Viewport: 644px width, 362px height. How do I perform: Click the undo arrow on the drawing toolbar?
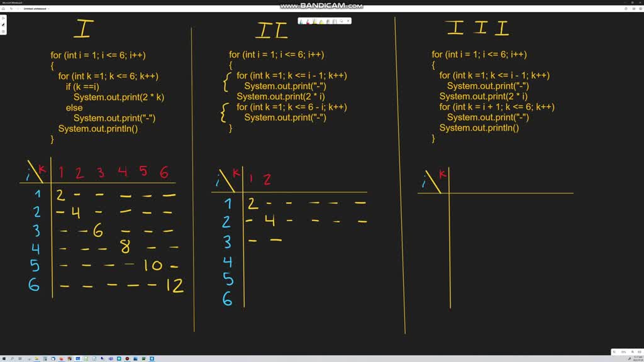point(341,21)
